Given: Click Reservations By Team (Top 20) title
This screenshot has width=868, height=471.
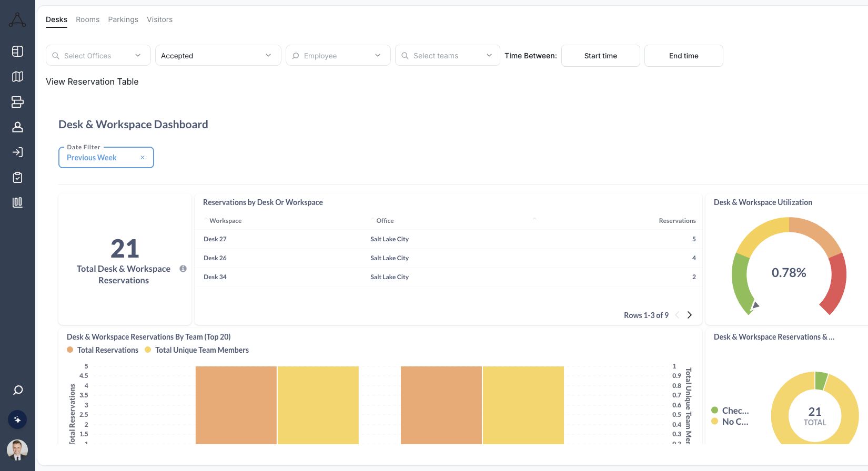Looking at the screenshot, I should tap(148, 337).
